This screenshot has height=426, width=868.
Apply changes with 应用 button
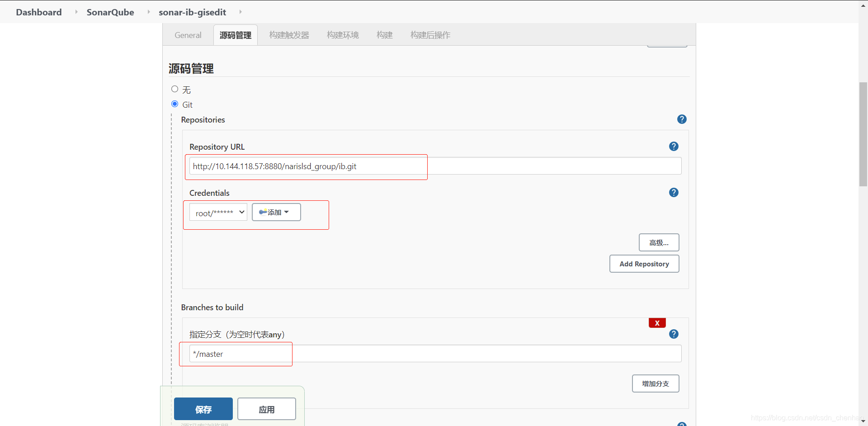[267, 409]
